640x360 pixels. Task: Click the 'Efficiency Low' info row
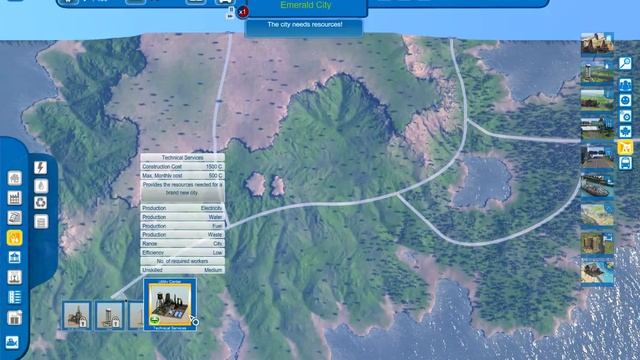[x=182, y=253]
